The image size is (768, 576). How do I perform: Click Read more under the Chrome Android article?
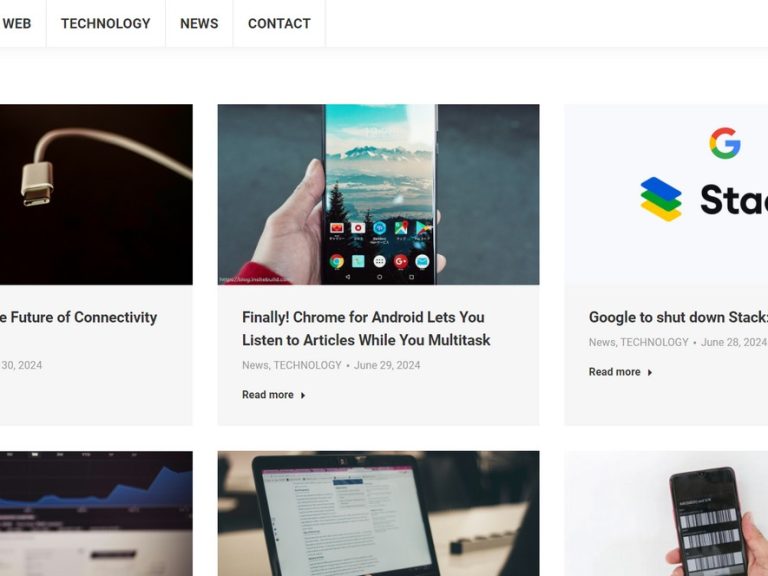268,395
